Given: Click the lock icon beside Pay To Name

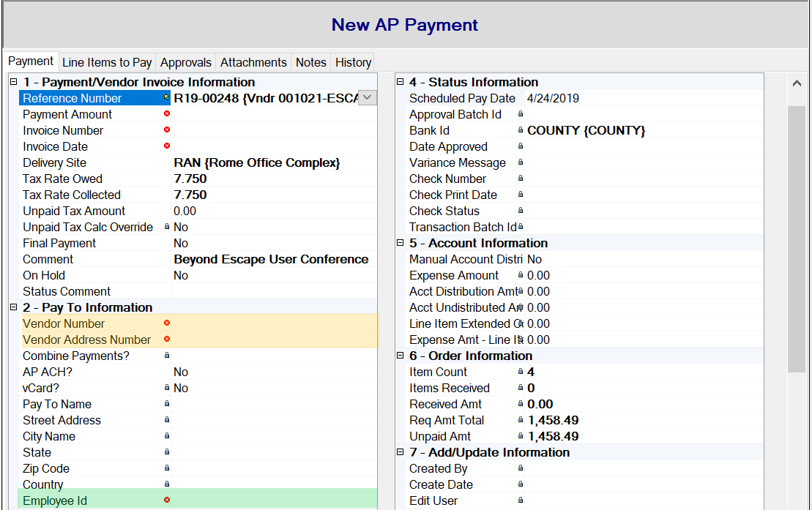Looking at the screenshot, I should pos(167,403).
